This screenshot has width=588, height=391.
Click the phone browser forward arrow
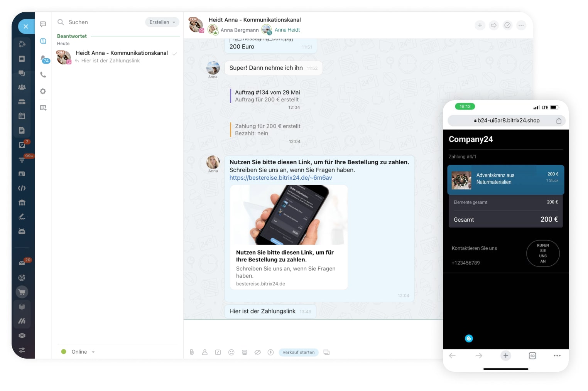pos(479,356)
